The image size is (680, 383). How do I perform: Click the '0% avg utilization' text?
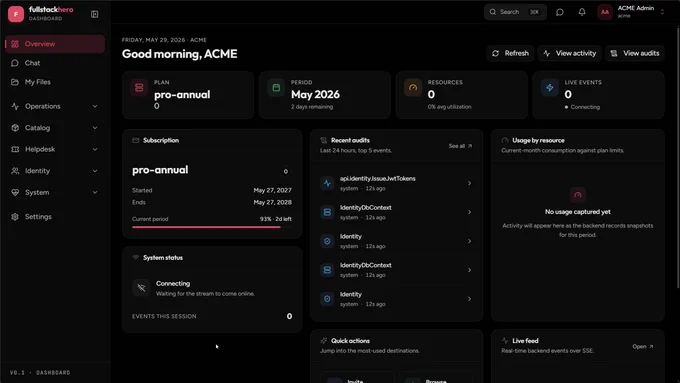tap(449, 107)
